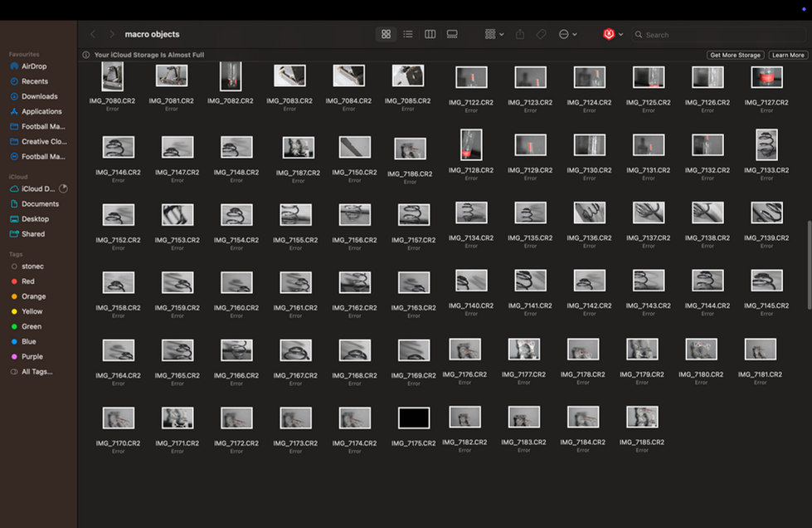Viewport: 812px width, 528px height.
Task: Filter by the Green tag
Action: pos(31,326)
